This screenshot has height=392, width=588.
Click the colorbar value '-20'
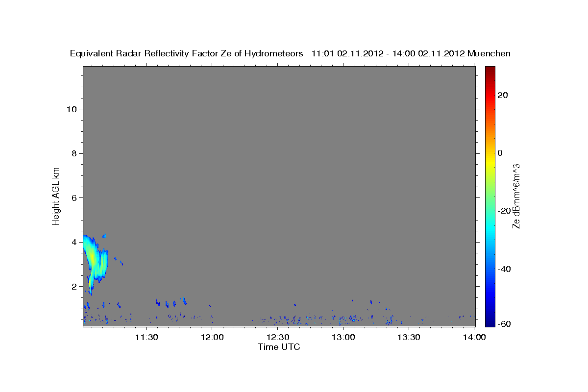pos(504,211)
